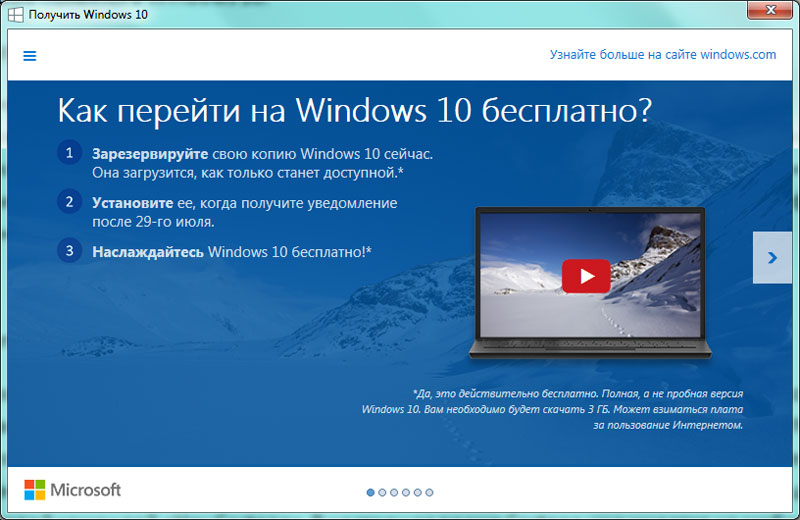Select the first page indicator dot
Screen dimensions: 800x520
click(x=370, y=492)
